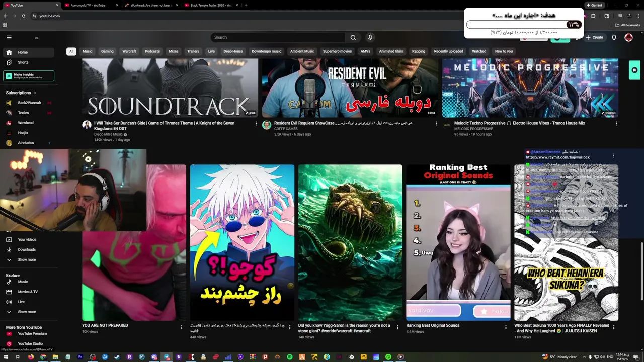Go to Home in sidebar
Screen dimensions: 644x362
(29, 52)
